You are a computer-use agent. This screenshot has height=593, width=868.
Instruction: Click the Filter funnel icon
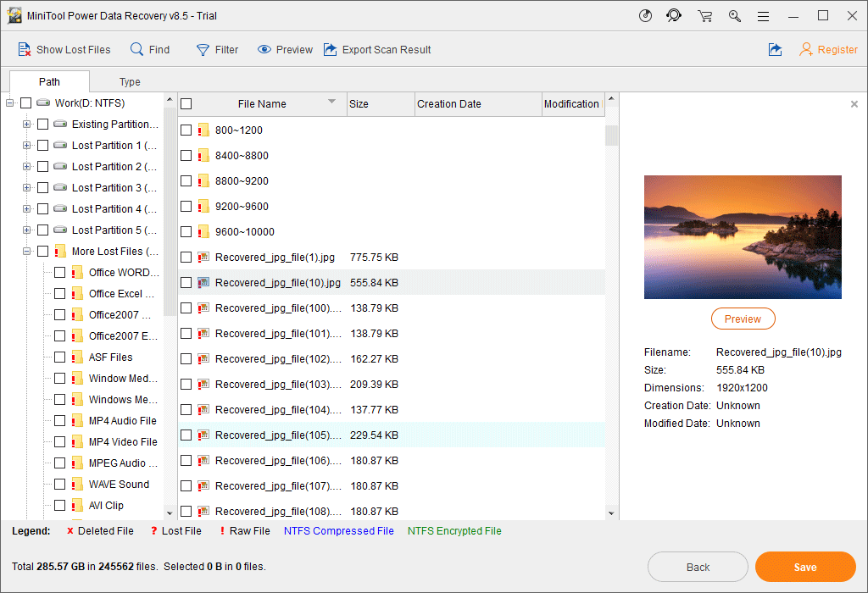[x=203, y=50]
